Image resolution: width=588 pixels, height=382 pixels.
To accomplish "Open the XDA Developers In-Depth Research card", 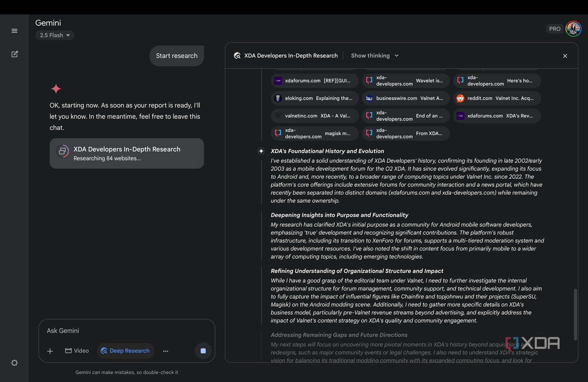I will [x=127, y=153].
